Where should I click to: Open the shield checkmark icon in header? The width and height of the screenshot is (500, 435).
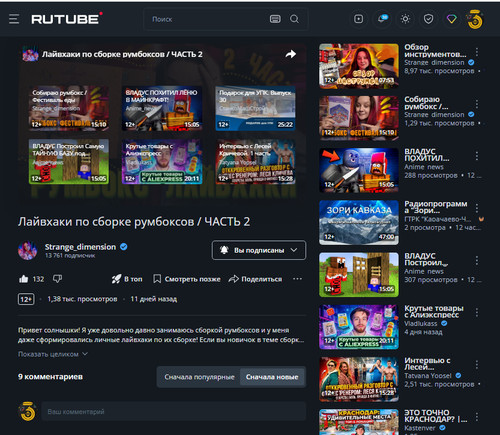tap(428, 19)
